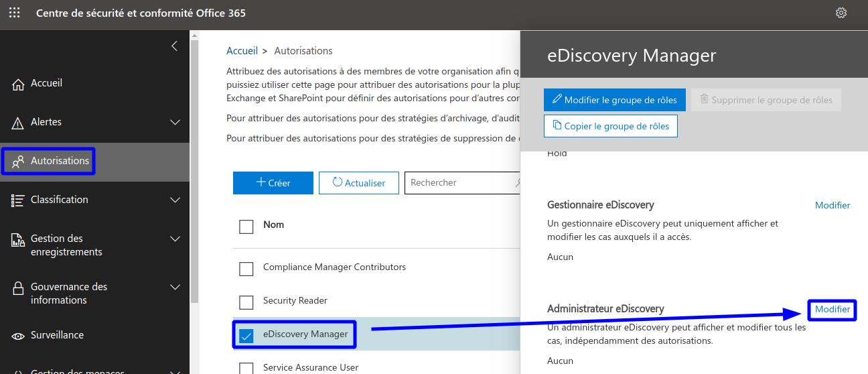The width and height of the screenshot is (868, 374).
Task: Check the Service Assurance User checkbox
Action: point(246,369)
